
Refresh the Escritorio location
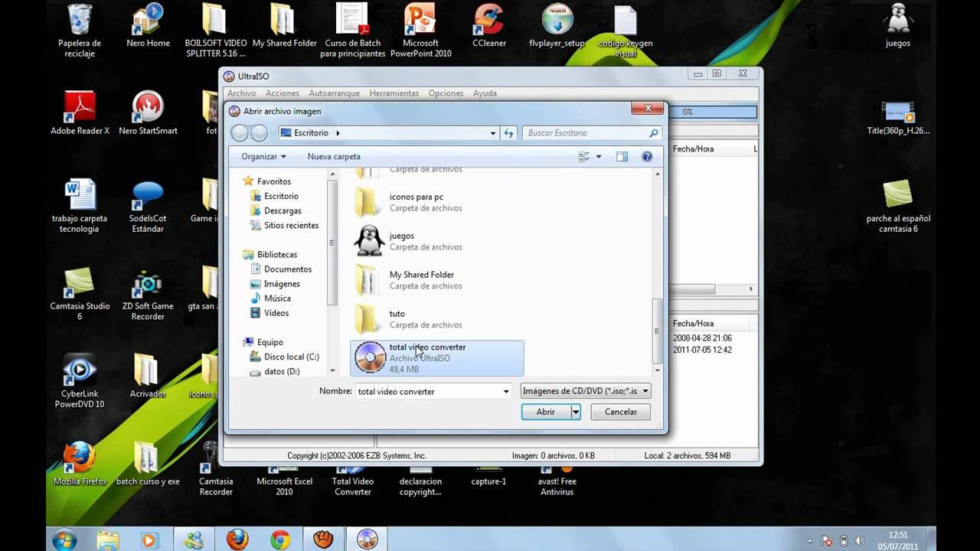click(508, 133)
